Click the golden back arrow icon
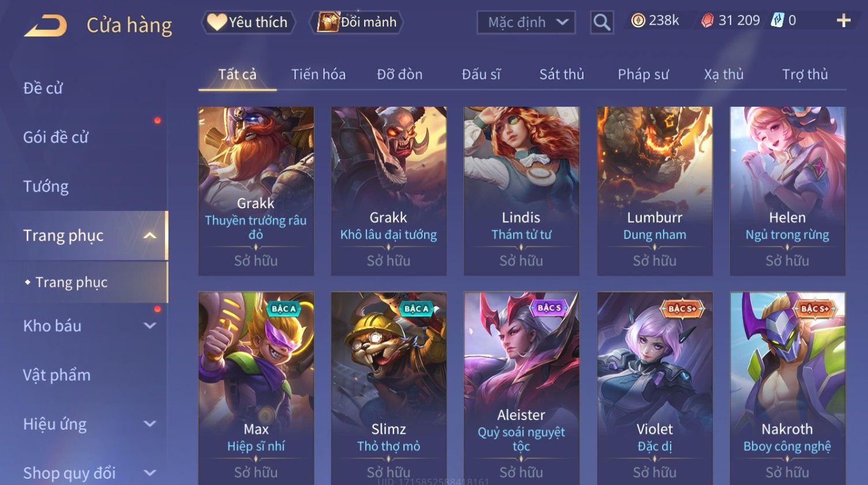868x485 pixels. tap(45, 25)
